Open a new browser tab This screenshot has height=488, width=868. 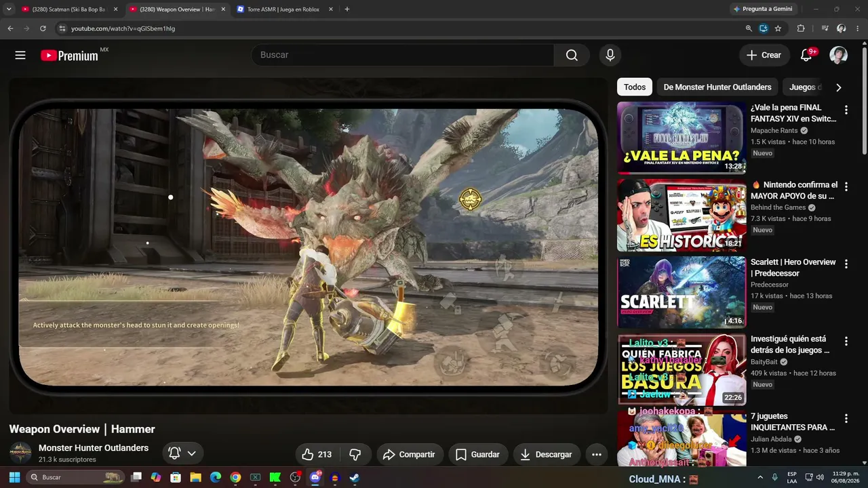(x=347, y=9)
